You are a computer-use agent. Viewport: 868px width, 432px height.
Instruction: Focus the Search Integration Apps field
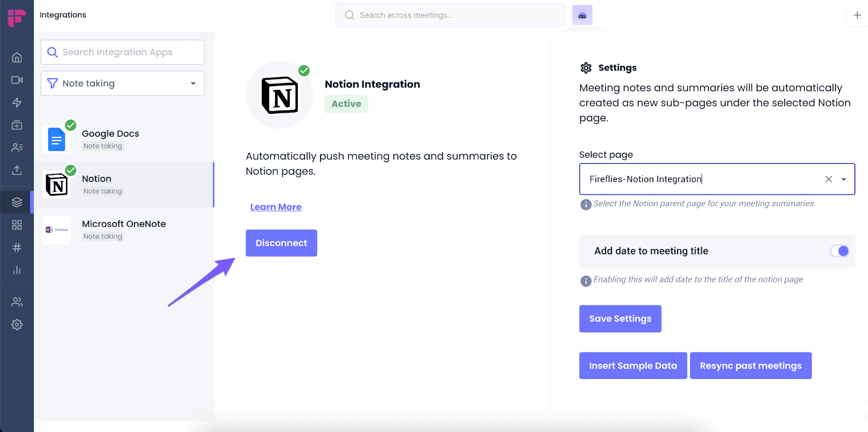point(123,52)
